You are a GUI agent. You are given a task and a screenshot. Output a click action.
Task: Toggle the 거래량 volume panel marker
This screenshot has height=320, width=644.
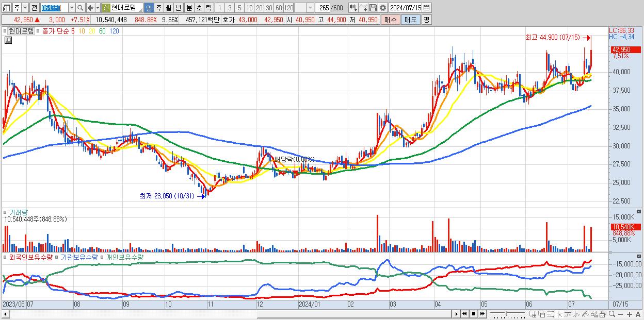[5, 212]
